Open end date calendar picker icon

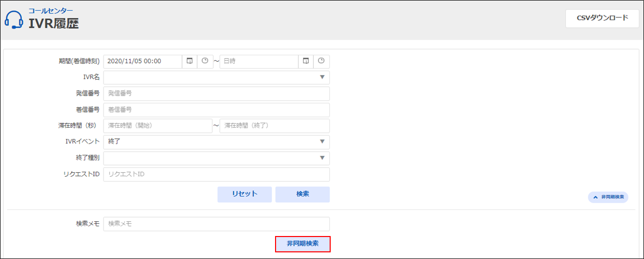click(x=306, y=61)
